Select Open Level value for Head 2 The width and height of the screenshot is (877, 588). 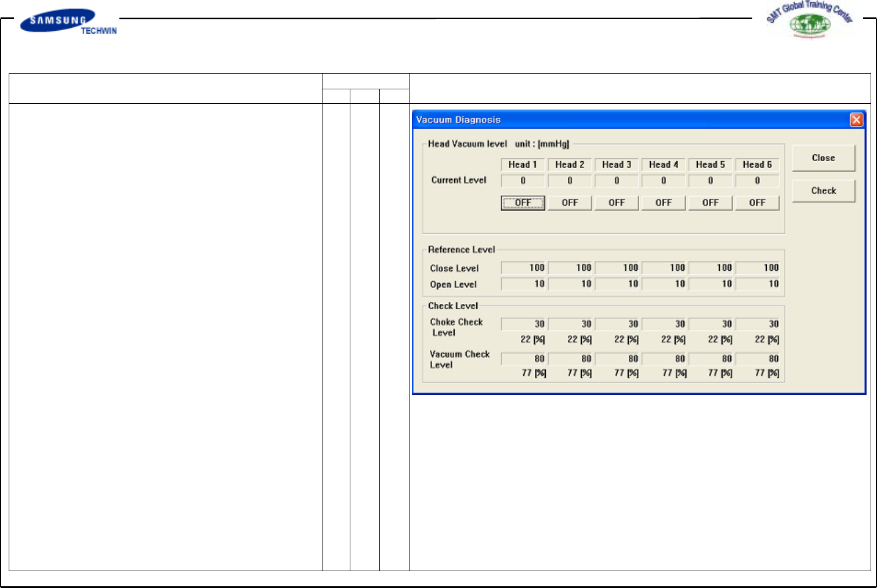pyautogui.click(x=570, y=284)
